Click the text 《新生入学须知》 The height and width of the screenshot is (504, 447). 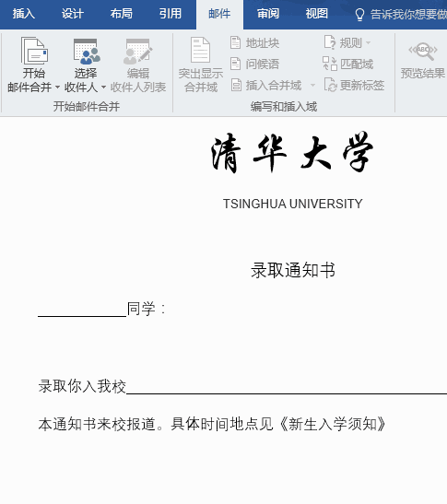click(x=332, y=424)
